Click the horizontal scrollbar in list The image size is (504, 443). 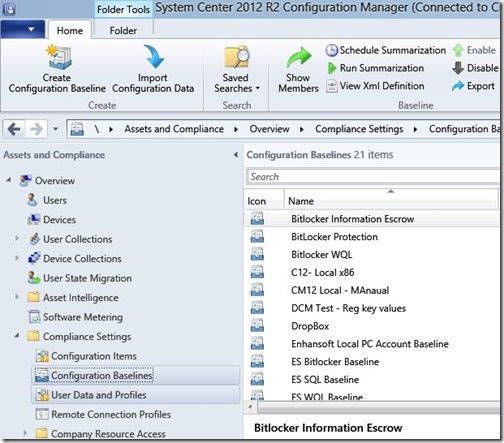tap(378, 407)
